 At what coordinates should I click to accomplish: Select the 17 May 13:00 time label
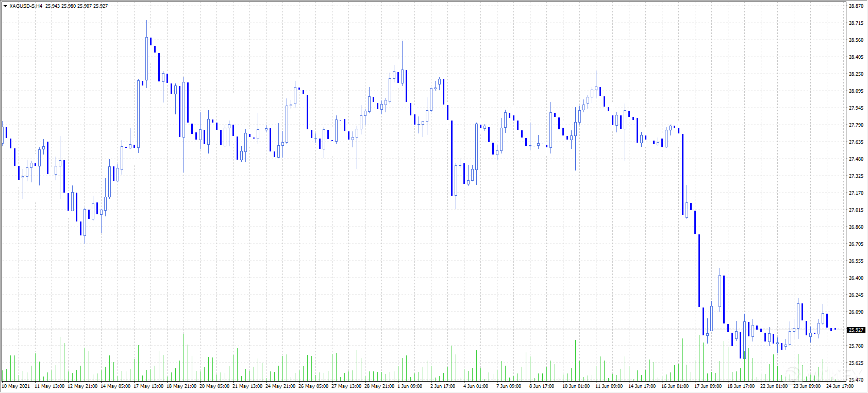pos(148,386)
